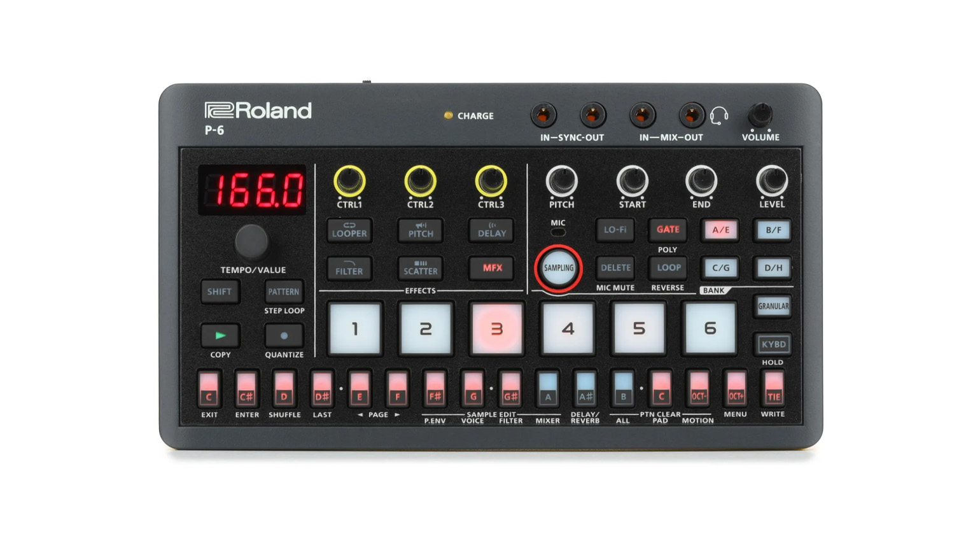This screenshot has width=980, height=541.
Task: Toggle the red GATE button
Action: pyautogui.click(x=668, y=230)
